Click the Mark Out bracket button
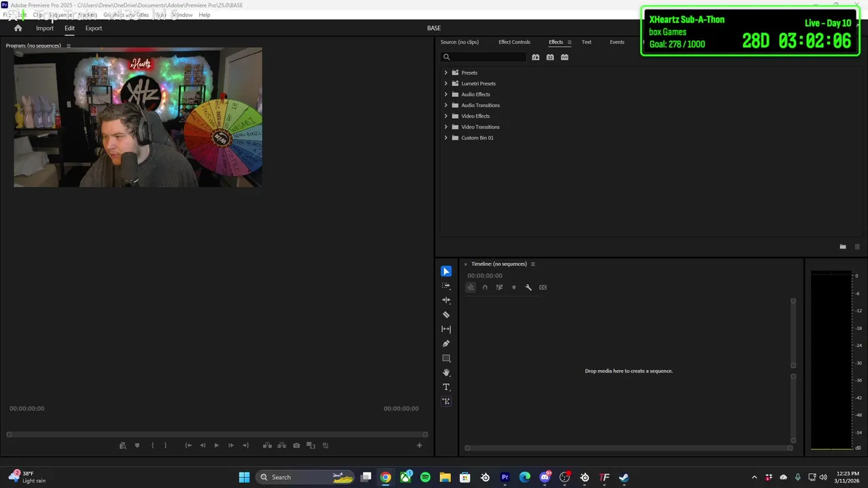 click(x=165, y=445)
